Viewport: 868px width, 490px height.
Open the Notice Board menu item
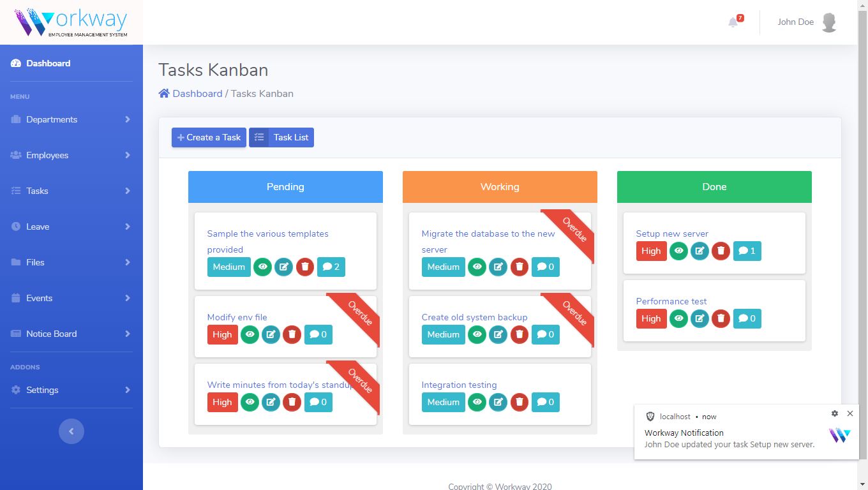(x=71, y=334)
